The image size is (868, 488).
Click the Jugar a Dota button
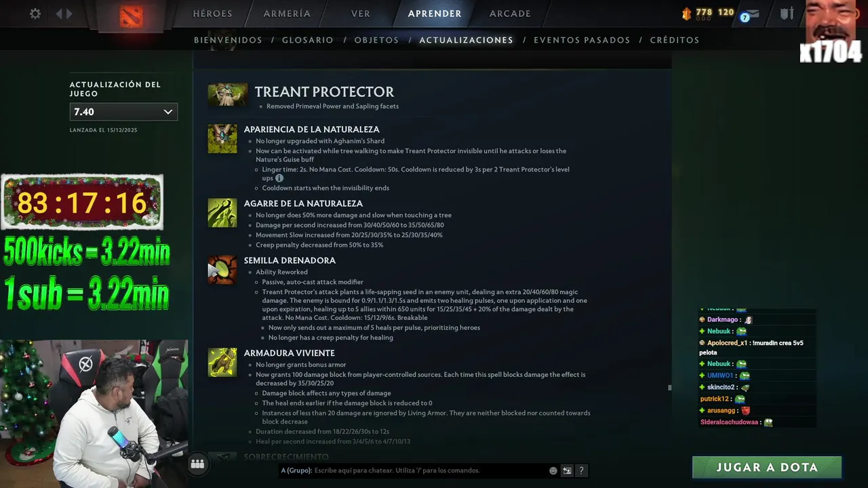(767, 467)
